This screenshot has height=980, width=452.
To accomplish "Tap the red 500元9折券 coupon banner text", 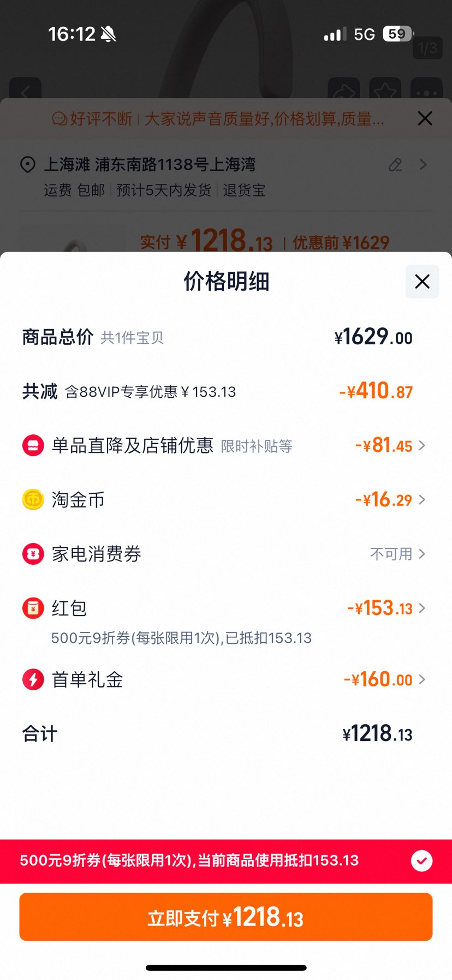I will (x=189, y=861).
